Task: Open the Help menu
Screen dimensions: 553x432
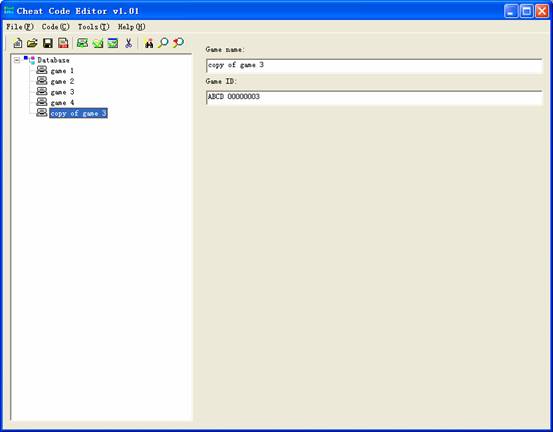Action: pos(132,27)
